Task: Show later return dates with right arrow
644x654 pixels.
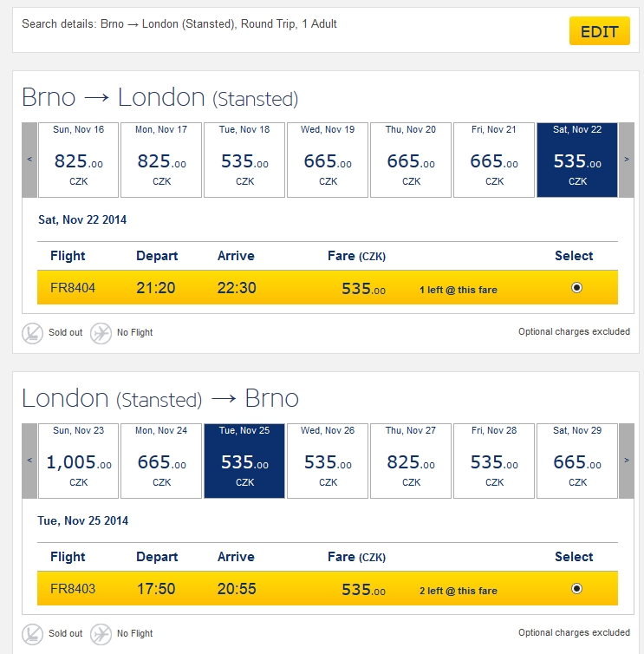Action: 627,461
